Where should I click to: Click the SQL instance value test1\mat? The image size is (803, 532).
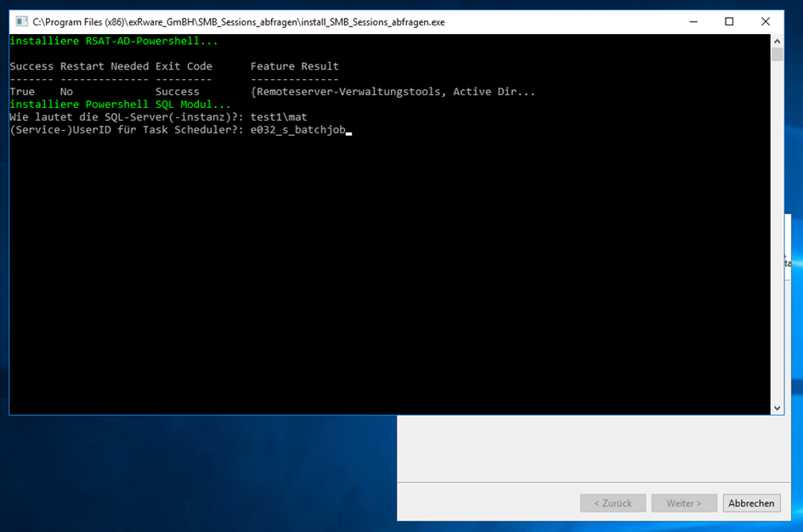pos(279,117)
